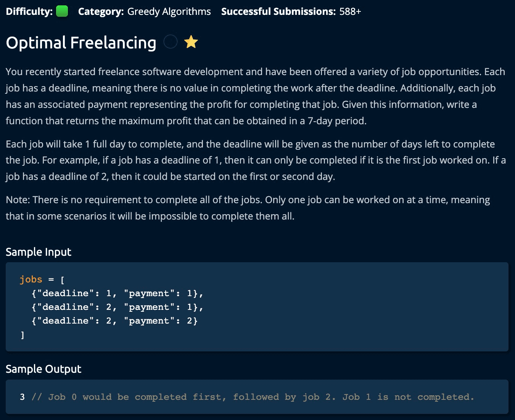The width and height of the screenshot is (515, 420).
Task: Click the Category label text
Action: coord(101,11)
